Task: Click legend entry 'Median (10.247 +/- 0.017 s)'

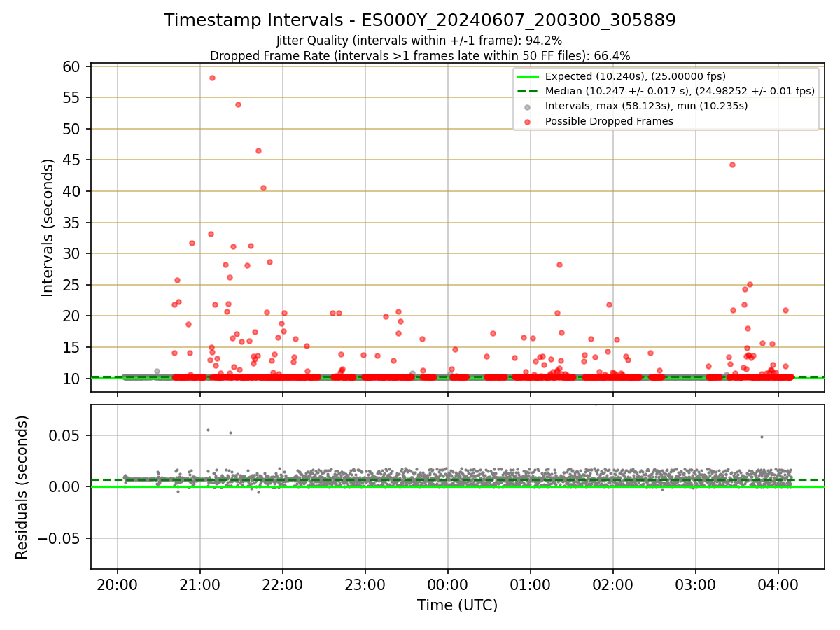Action: pos(680,91)
